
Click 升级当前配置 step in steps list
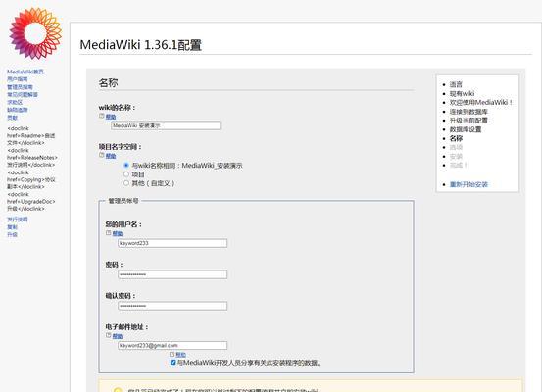pyautogui.click(x=468, y=121)
